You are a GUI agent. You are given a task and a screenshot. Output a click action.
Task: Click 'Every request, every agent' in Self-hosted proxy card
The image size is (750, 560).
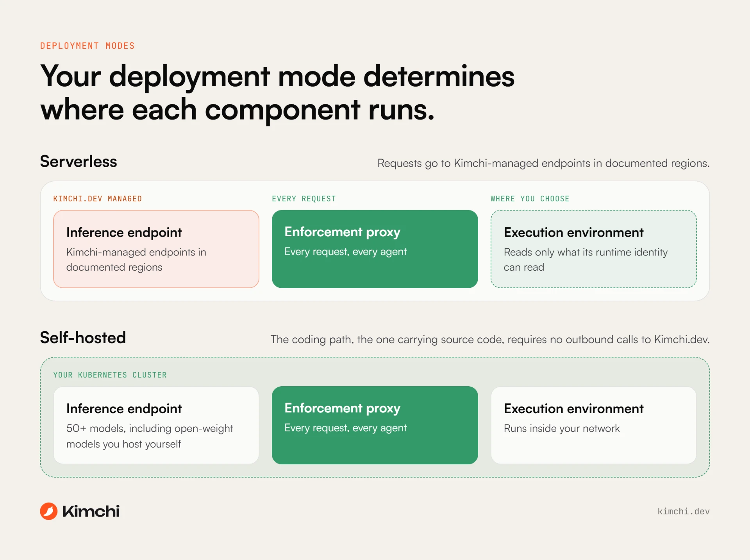click(x=346, y=428)
